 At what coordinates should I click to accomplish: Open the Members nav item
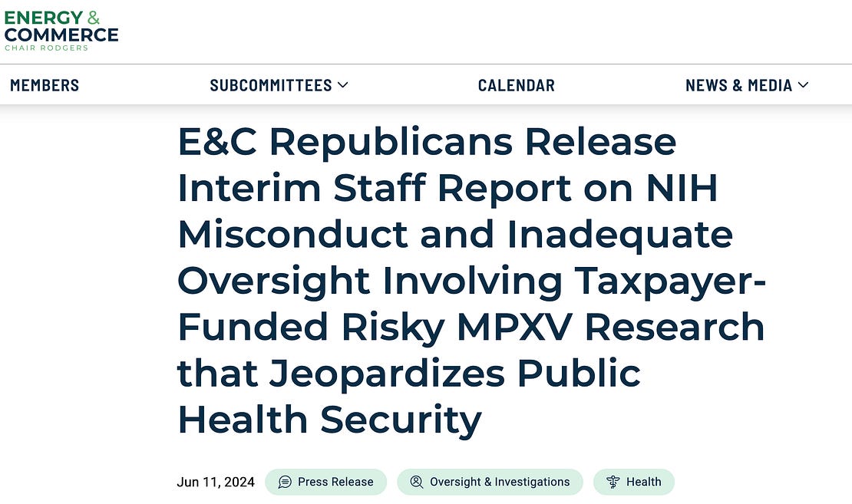pyautogui.click(x=45, y=85)
